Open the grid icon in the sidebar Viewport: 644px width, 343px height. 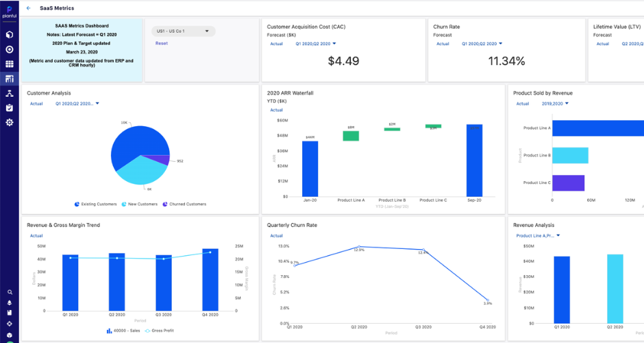point(10,64)
